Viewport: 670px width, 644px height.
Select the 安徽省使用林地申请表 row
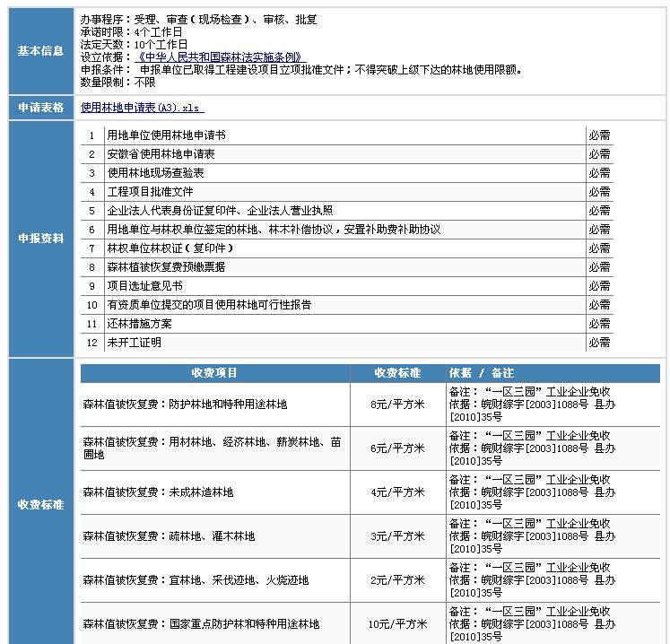(x=161, y=154)
